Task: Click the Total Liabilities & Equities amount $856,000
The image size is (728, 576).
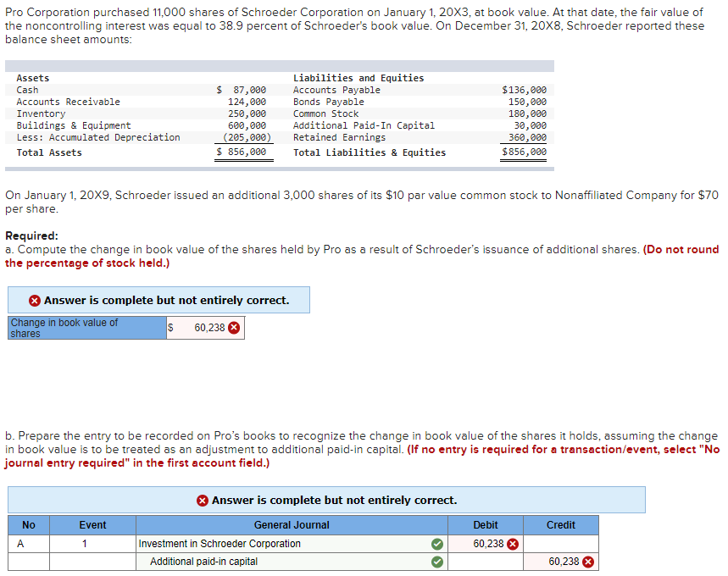Action: pyautogui.click(x=525, y=152)
